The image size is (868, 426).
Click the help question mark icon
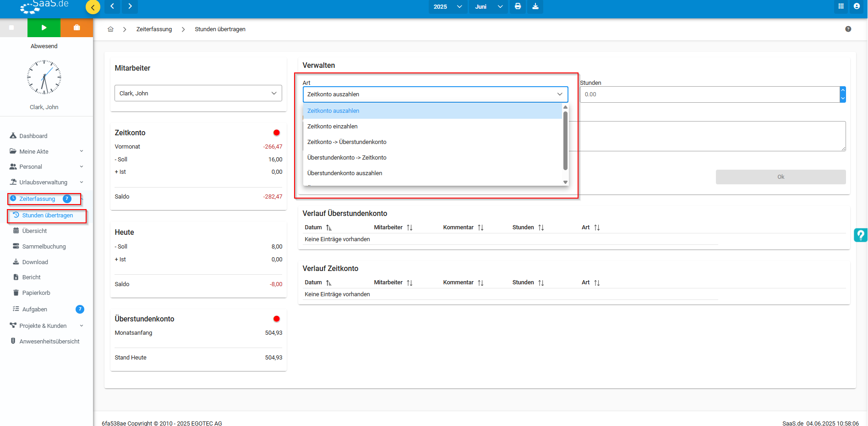click(x=848, y=29)
